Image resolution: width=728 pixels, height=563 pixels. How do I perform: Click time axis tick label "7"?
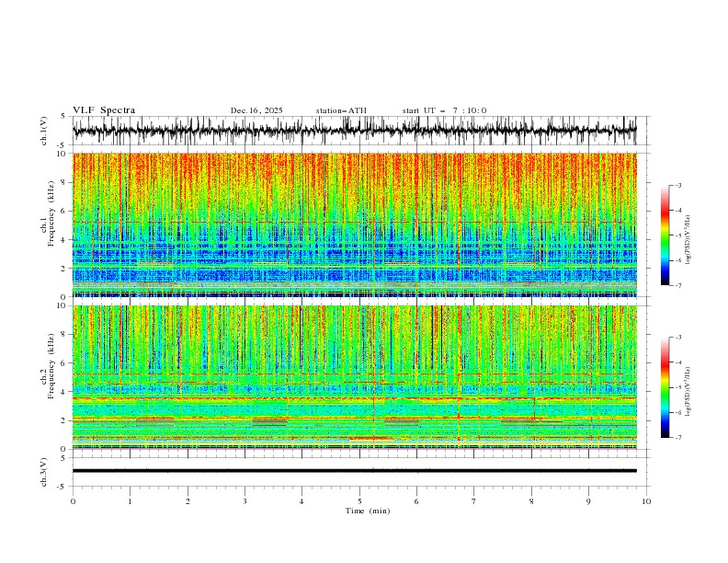pos(474,501)
